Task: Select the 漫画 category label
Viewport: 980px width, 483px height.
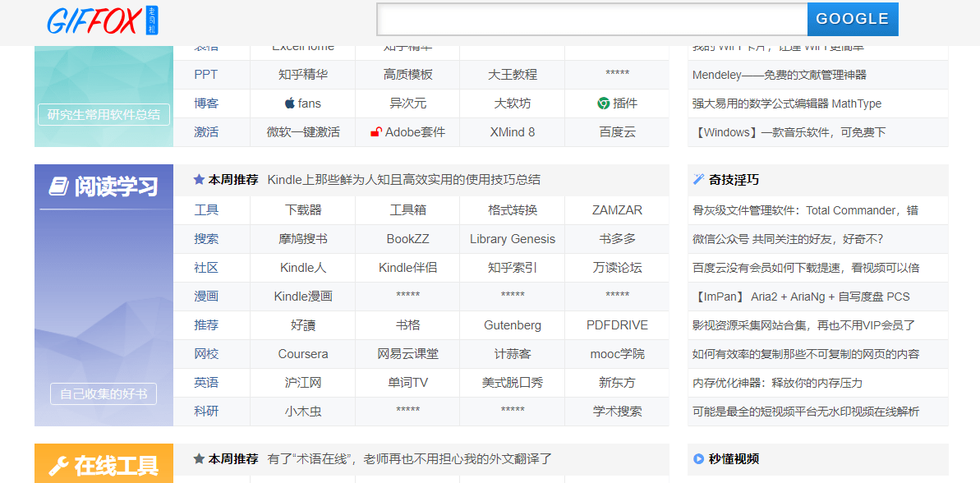Action: pyautogui.click(x=206, y=297)
